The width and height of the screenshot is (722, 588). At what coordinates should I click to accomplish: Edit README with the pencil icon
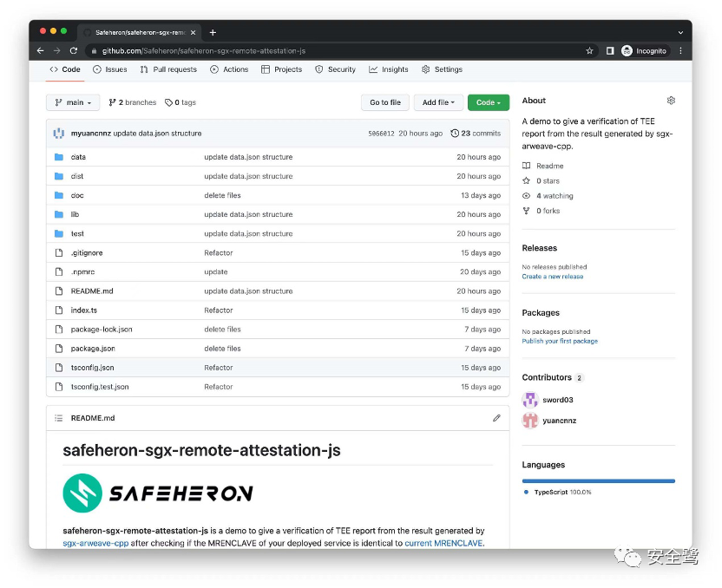[x=496, y=418]
